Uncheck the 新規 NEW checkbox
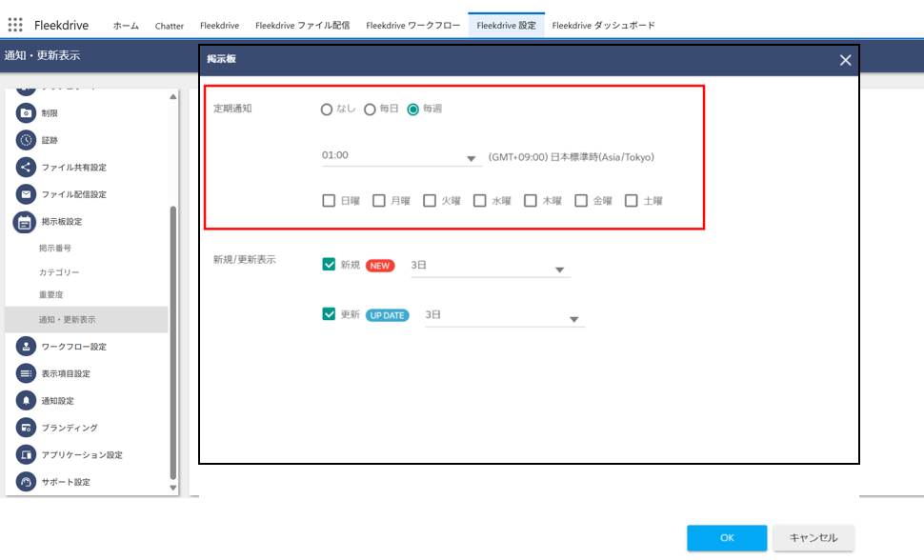924x560 pixels. (x=329, y=264)
